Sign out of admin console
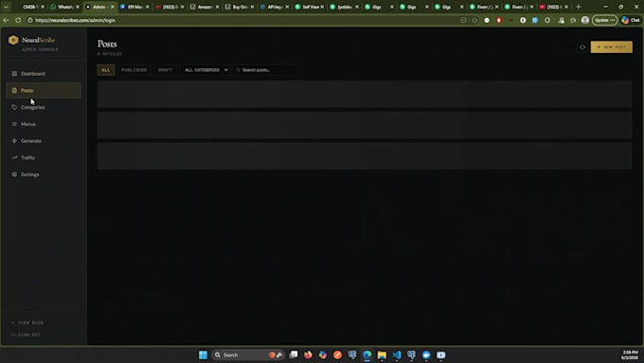This screenshot has height=363, width=644. tap(26, 335)
